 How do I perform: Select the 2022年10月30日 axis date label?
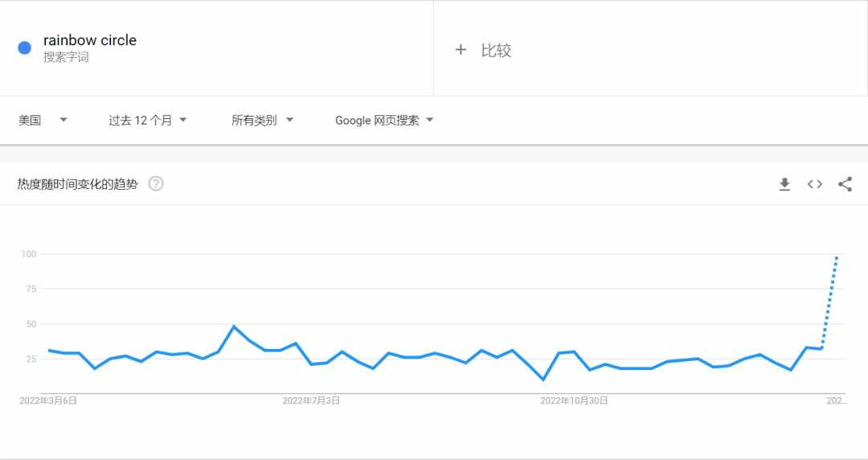574,400
